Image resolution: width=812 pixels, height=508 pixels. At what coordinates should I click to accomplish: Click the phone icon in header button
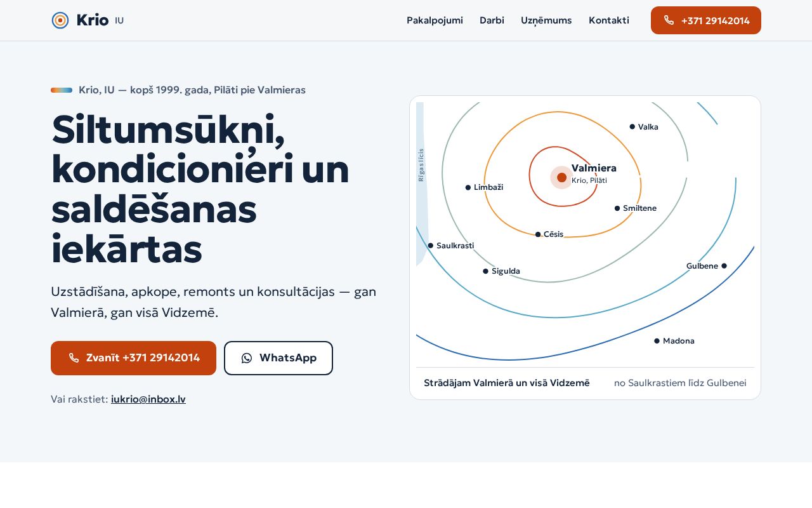coord(669,20)
